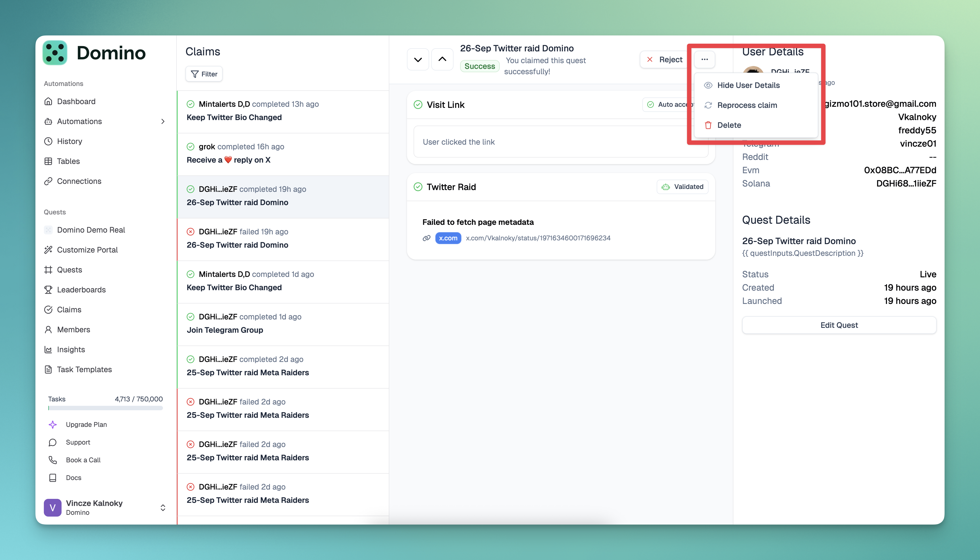Click the Tasks usage progress bar
The height and width of the screenshot is (560, 980).
(x=105, y=408)
